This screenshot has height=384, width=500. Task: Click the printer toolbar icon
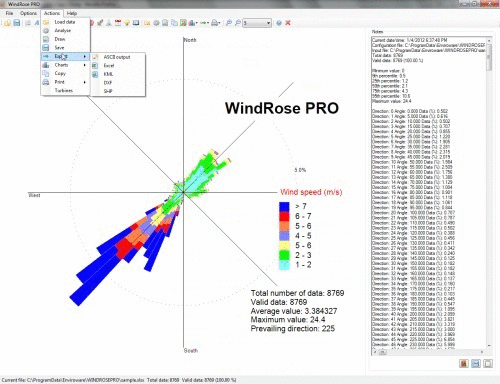214,23
